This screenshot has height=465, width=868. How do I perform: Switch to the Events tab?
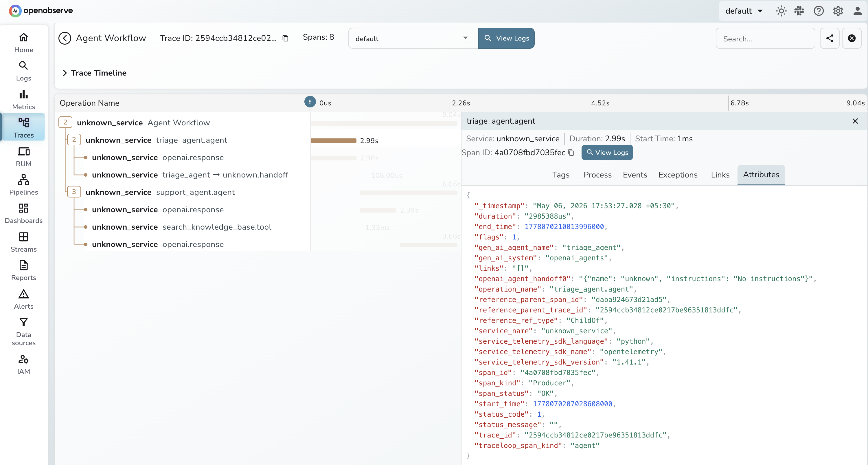tap(635, 175)
